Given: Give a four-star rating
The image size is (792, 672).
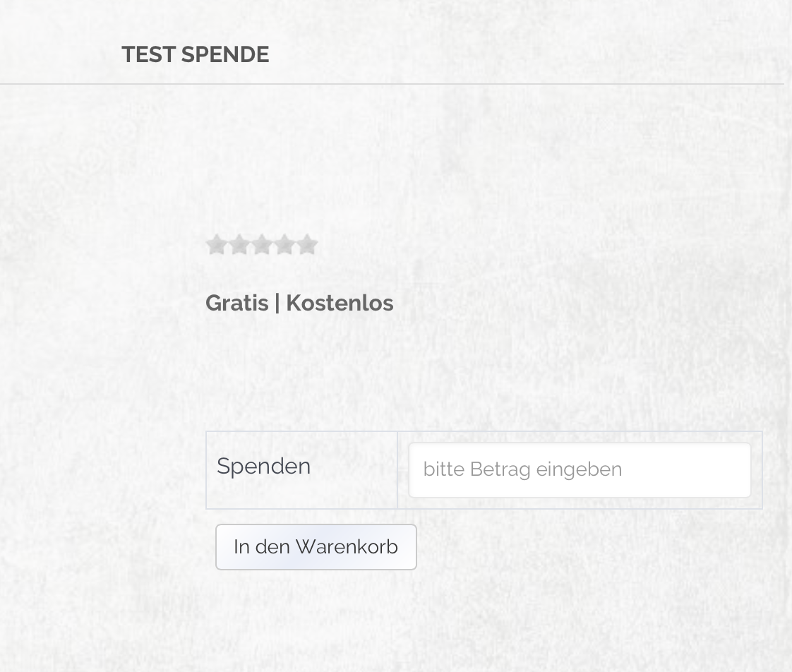Looking at the screenshot, I should point(284,245).
